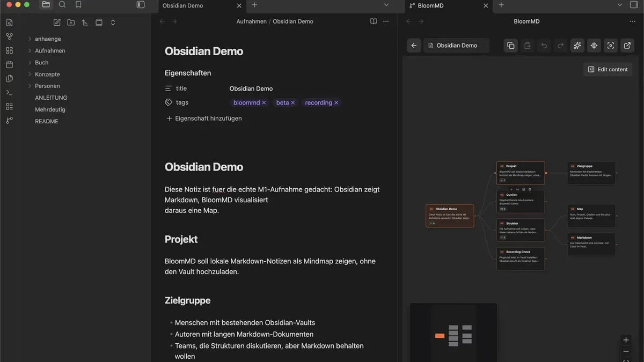The width and height of the screenshot is (644, 362).
Task: Open tab list dropdown of BloomMD pane
Action: (620, 5)
